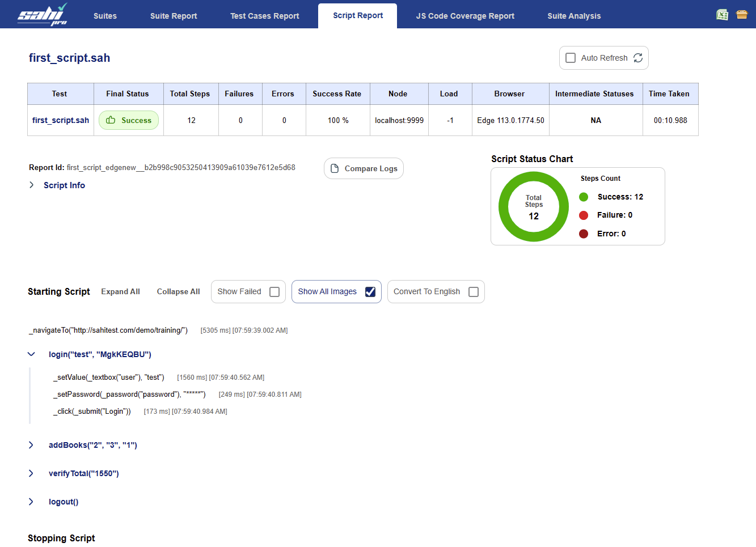Click the red Failure legend dot
Image resolution: width=756 pixels, height=547 pixels.
pyautogui.click(x=584, y=215)
